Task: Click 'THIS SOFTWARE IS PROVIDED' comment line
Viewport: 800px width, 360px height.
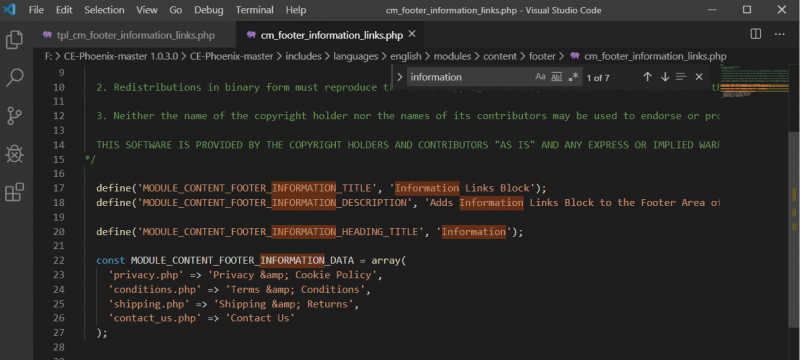Action: coord(408,145)
